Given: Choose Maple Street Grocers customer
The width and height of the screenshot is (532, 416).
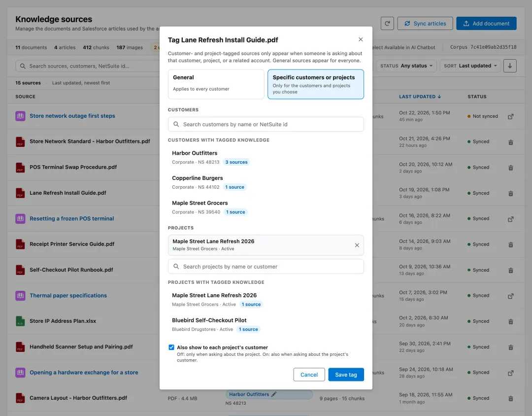Looking at the screenshot, I should coord(266,207).
